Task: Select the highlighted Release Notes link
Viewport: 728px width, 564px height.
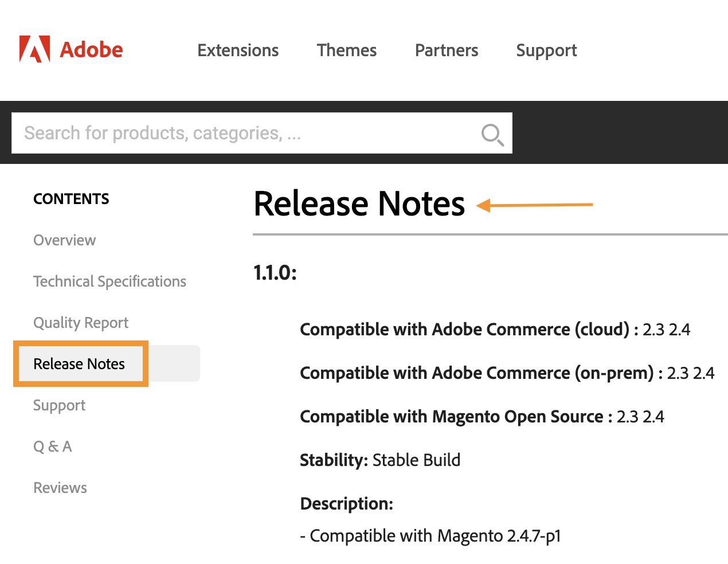Action: coord(79,363)
